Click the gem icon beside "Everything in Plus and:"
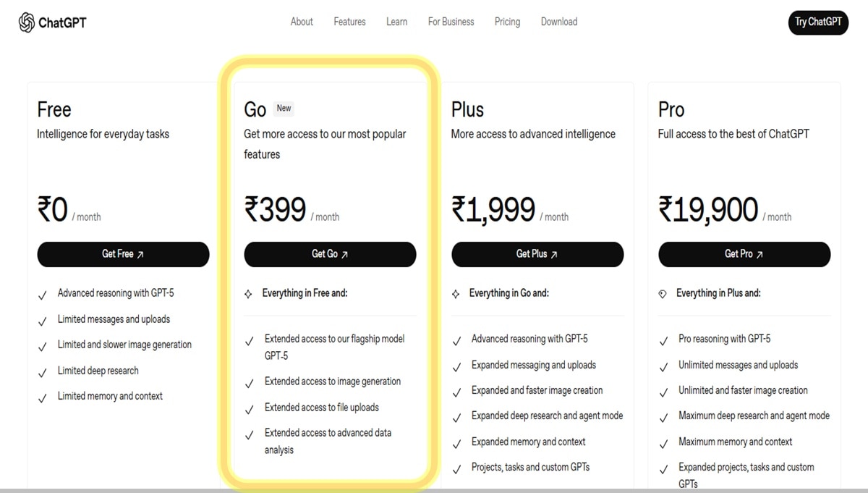This screenshot has height=493, width=868. pos(663,293)
